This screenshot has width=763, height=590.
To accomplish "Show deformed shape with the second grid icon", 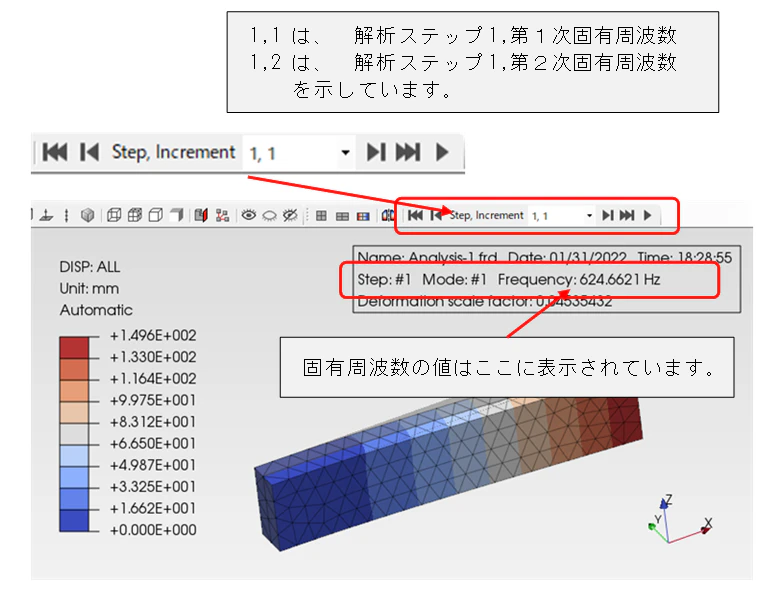I will pos(342,216).
